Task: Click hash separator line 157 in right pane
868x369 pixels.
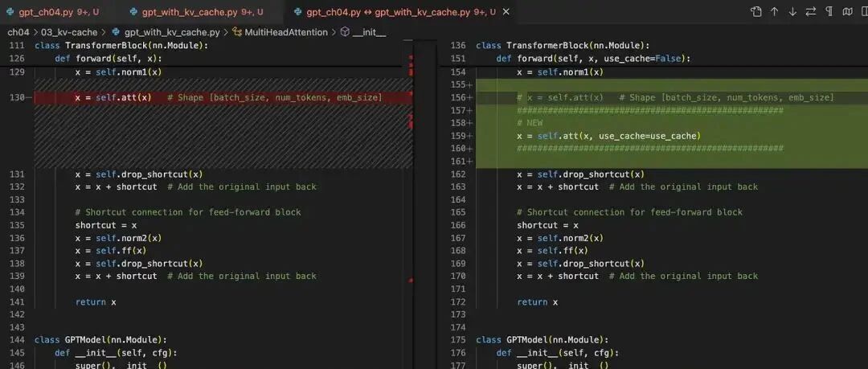Action: [x=650, y=110]
